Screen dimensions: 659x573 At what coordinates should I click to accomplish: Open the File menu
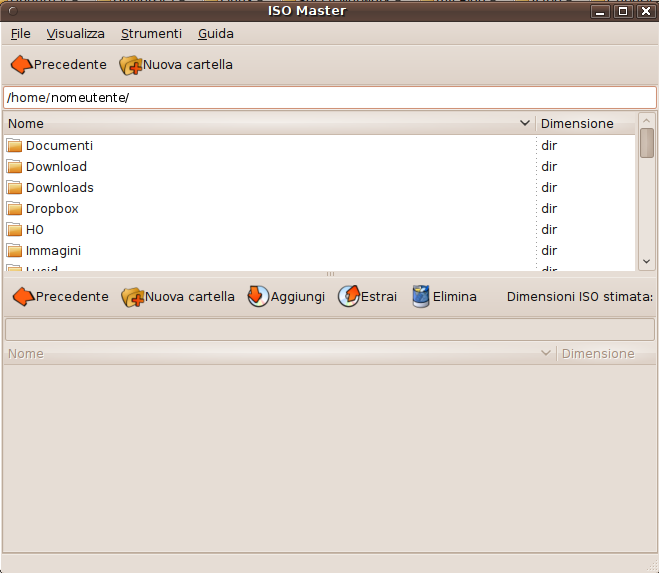tap(21, 34)
